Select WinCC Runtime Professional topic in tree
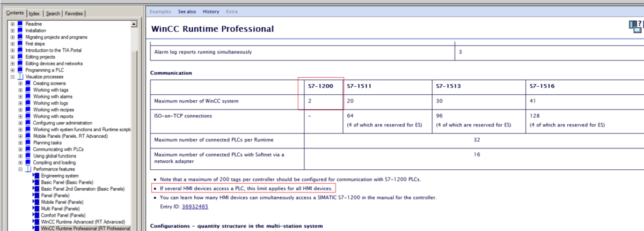This screenshot has height=231, width=644. coord(86,228)
